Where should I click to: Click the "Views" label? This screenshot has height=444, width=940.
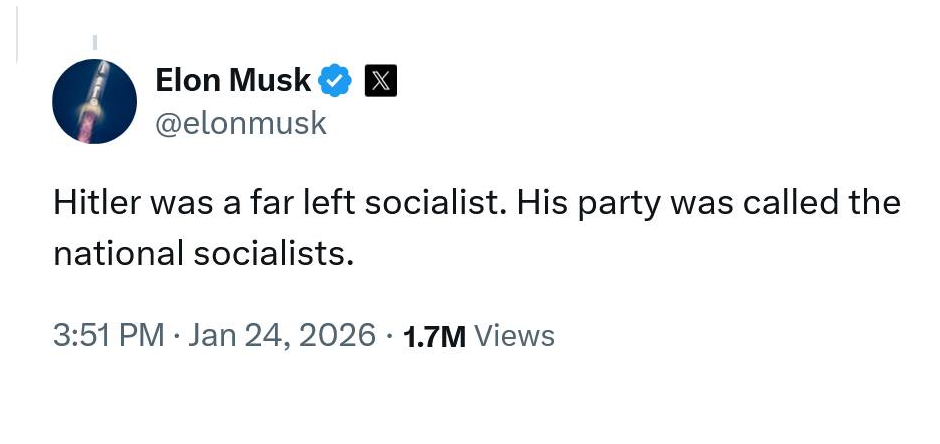tap(514, 335)
